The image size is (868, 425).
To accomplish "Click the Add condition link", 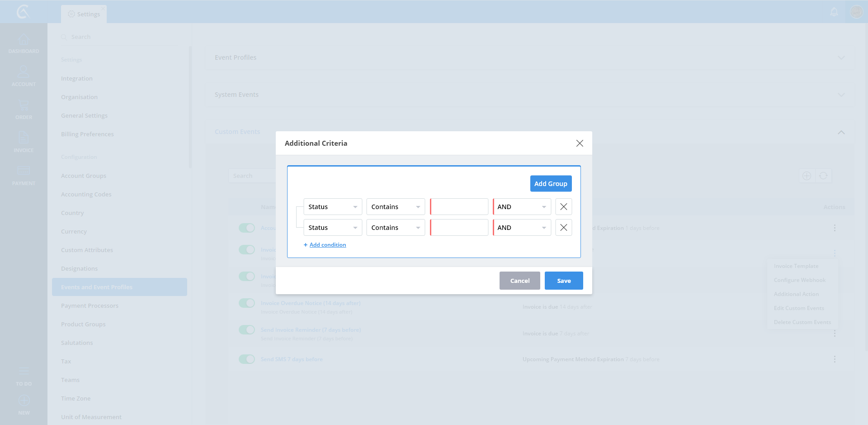I will click(327, 245).
